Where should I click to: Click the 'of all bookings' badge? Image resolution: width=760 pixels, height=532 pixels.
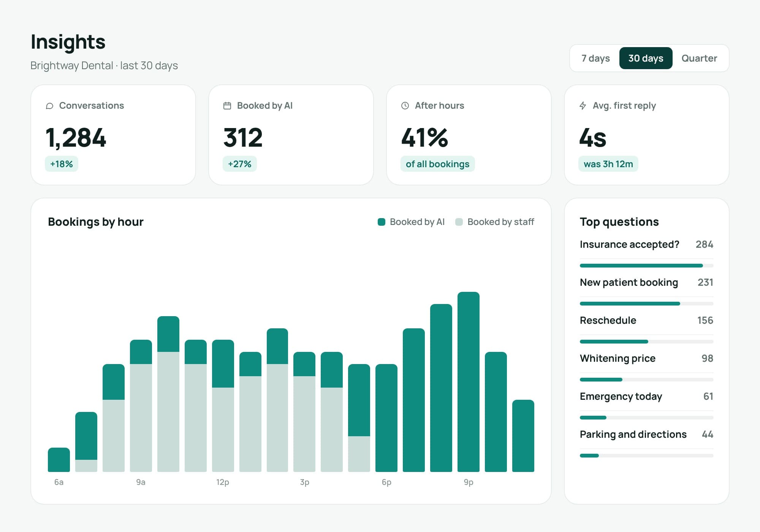click(x=437, y=164)
